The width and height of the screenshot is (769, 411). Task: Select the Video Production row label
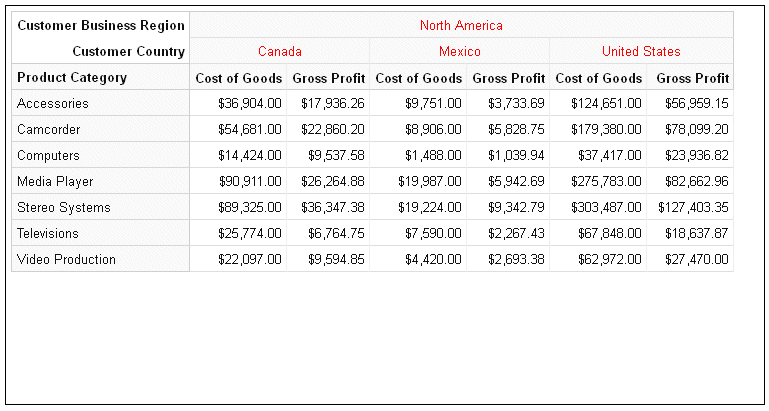point(66,259)
